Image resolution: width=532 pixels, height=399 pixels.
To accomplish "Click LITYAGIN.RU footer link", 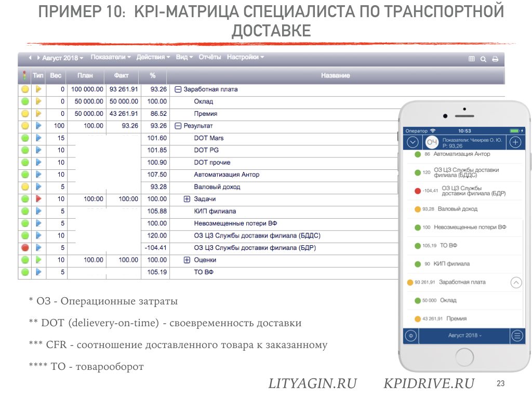I will (312, 384).
